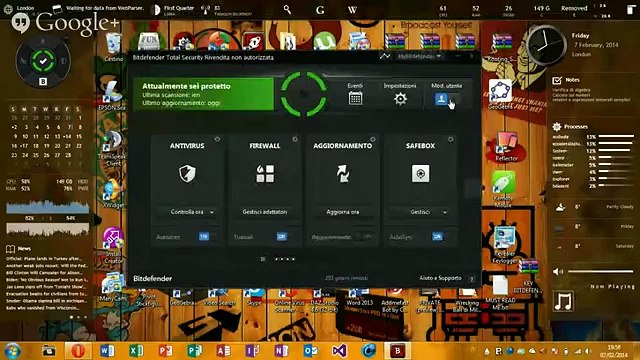This screenshot has height=360, width=640.
Task: Click the Bitdefender activity graph icon
Action: tap(384, 56)
